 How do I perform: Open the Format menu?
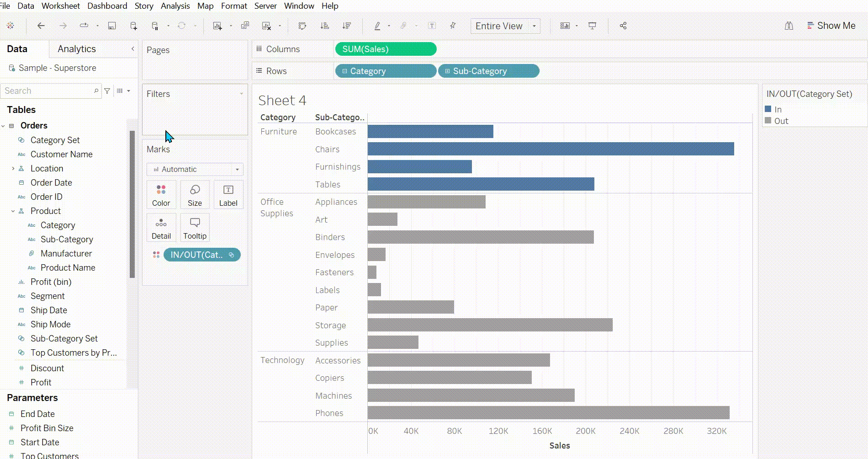click(x=234, y=6)
